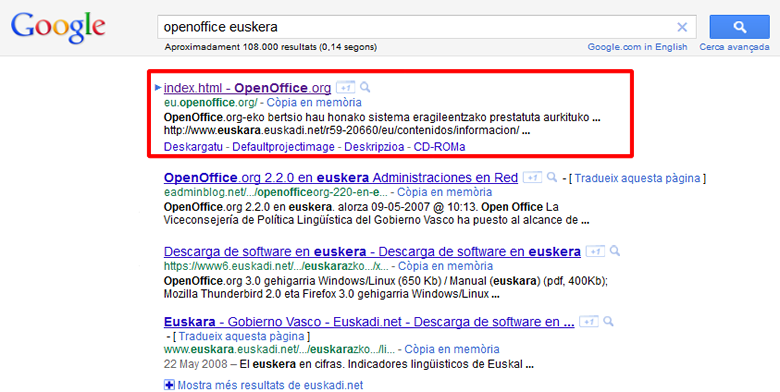Click +1 button next to index.html result
780x392 pixels.
pos(345,88)
